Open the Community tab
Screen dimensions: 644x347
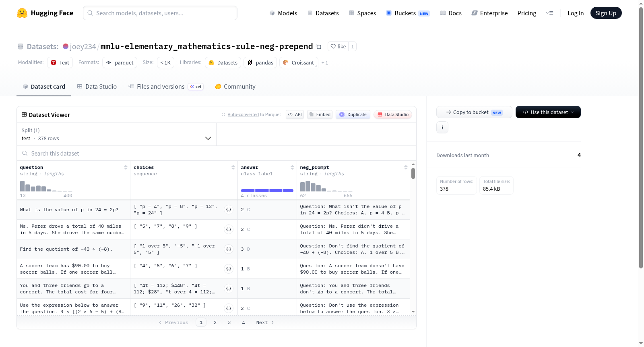tap(235, 87)
